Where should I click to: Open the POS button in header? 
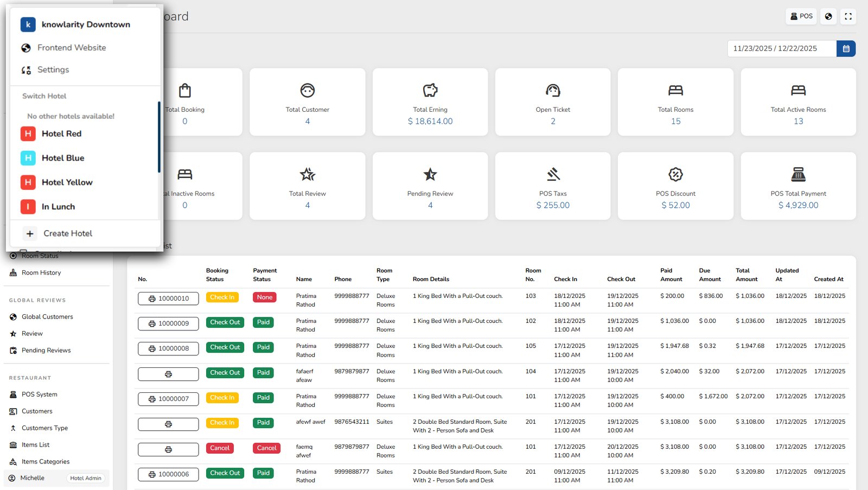(801, 16)
